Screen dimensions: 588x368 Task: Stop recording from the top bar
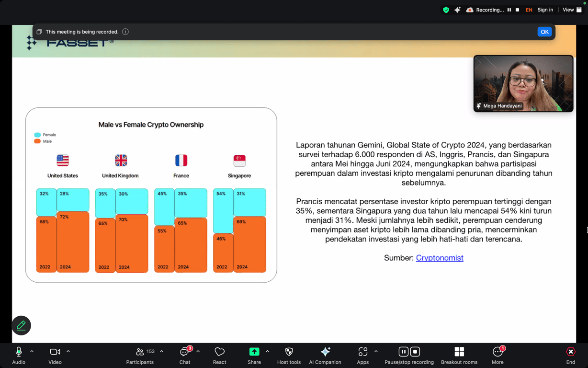(x=517, y=10)
